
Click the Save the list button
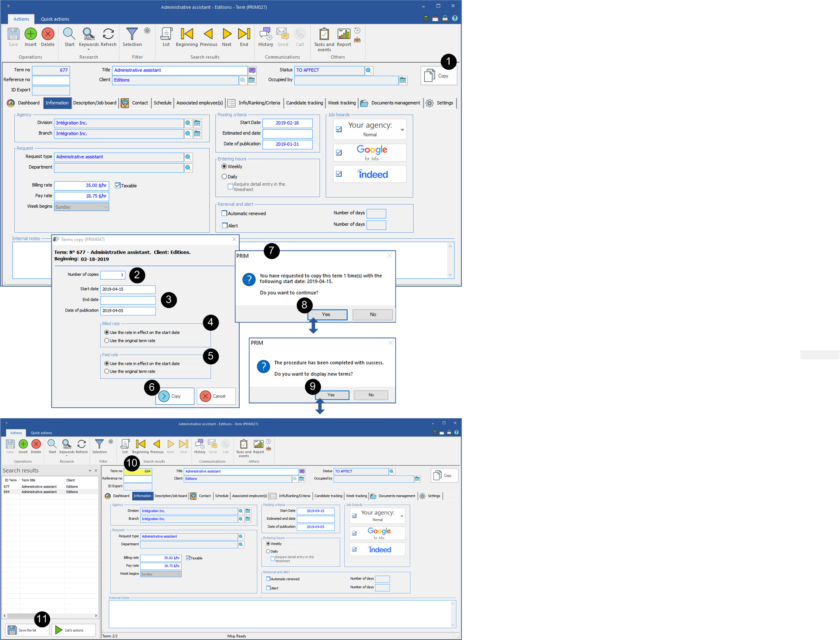(27, 630)
